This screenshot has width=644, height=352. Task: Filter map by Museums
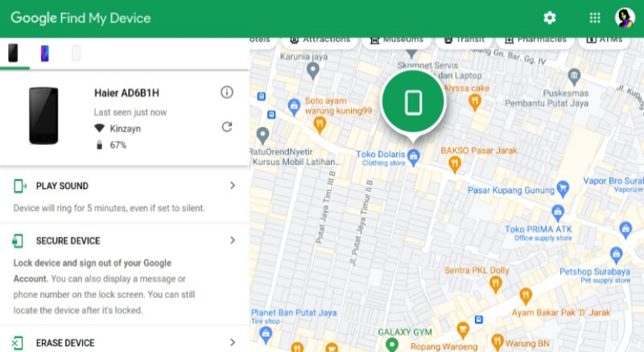tap(396, 40)
